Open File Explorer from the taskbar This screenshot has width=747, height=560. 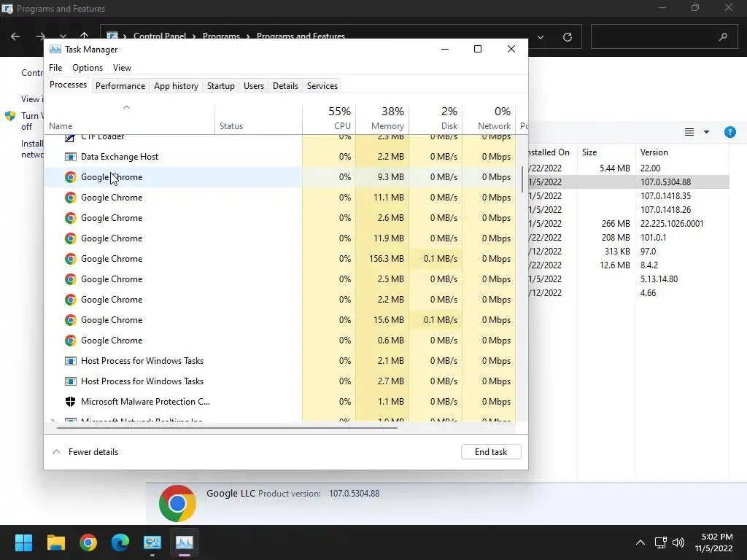(x=55, y=542)
